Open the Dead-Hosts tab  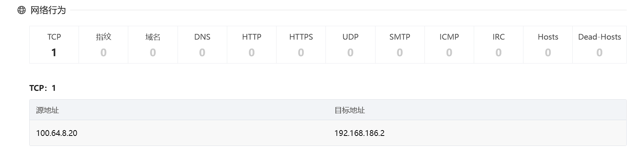(599, 45)
